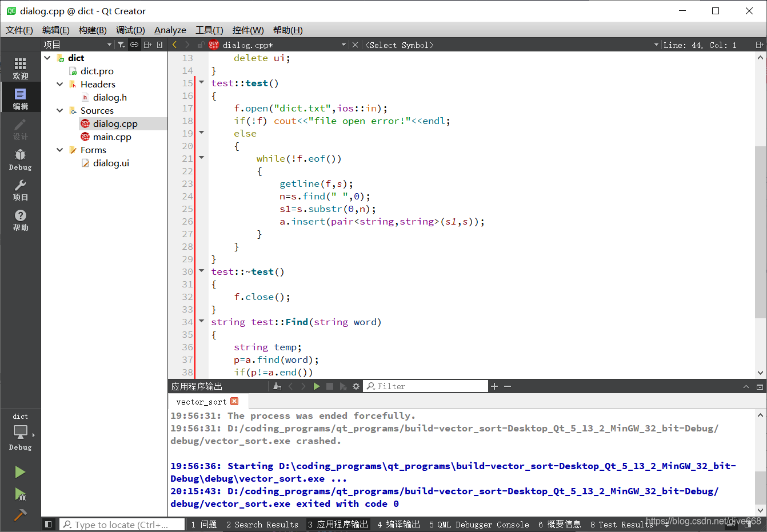Show the 6 概要信息 pane

(x=560, y=524)
